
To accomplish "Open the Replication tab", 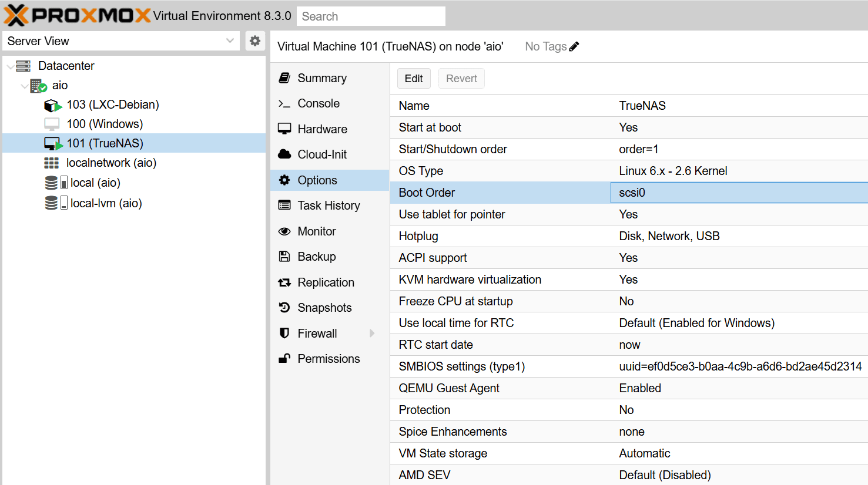I will tap(330, 282).
